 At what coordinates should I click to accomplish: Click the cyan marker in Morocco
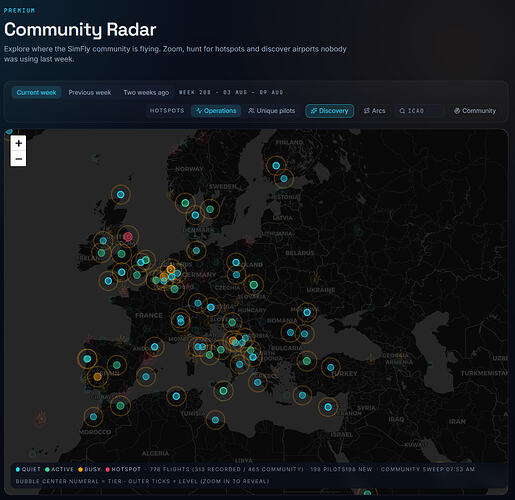(93, 417)
